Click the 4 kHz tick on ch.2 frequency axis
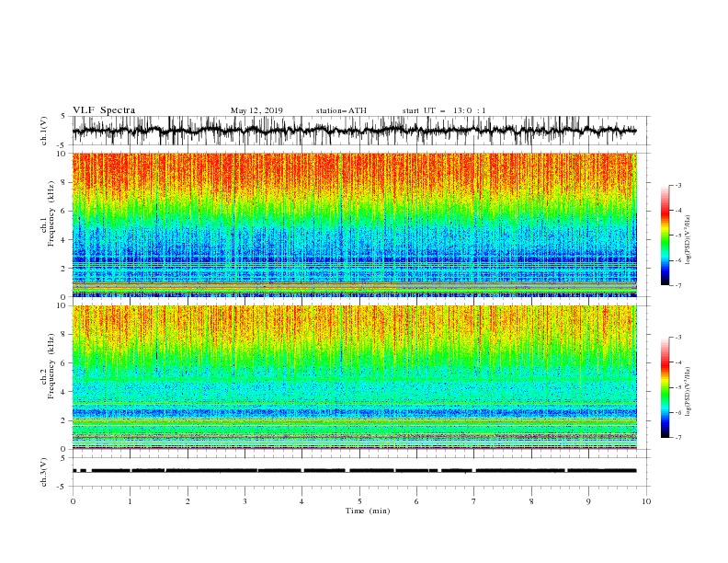 [x=63, y=392]
